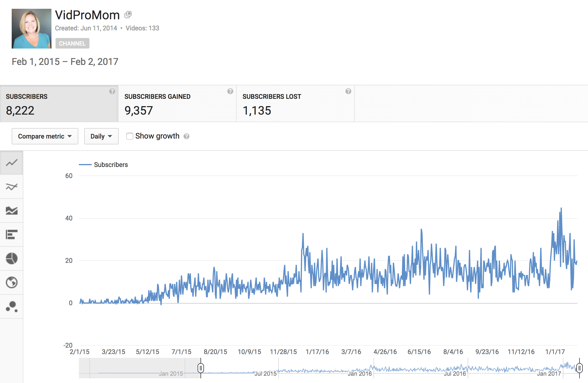The height and width of the screenshot is (383, 588).
Task: Open the VidProMom profile thumbnail
Action: click(x=32, y=29)
